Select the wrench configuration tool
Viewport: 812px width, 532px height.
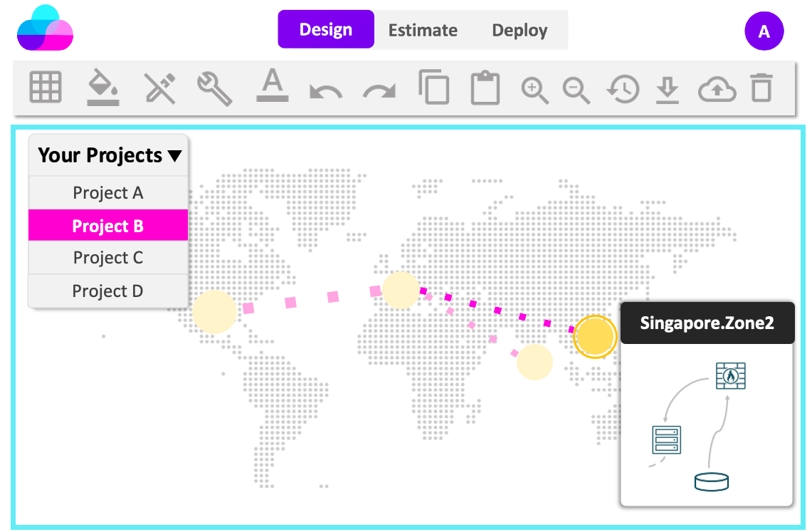(215, 87)
